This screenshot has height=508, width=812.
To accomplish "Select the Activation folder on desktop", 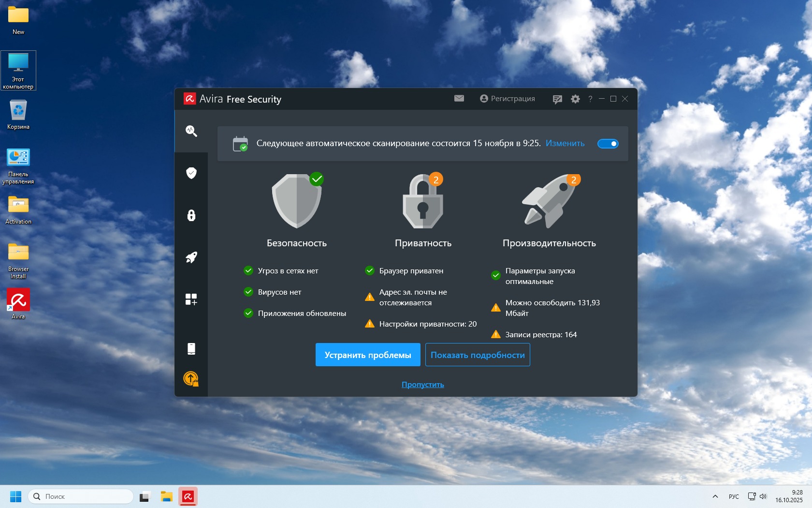I will (18, 210).
